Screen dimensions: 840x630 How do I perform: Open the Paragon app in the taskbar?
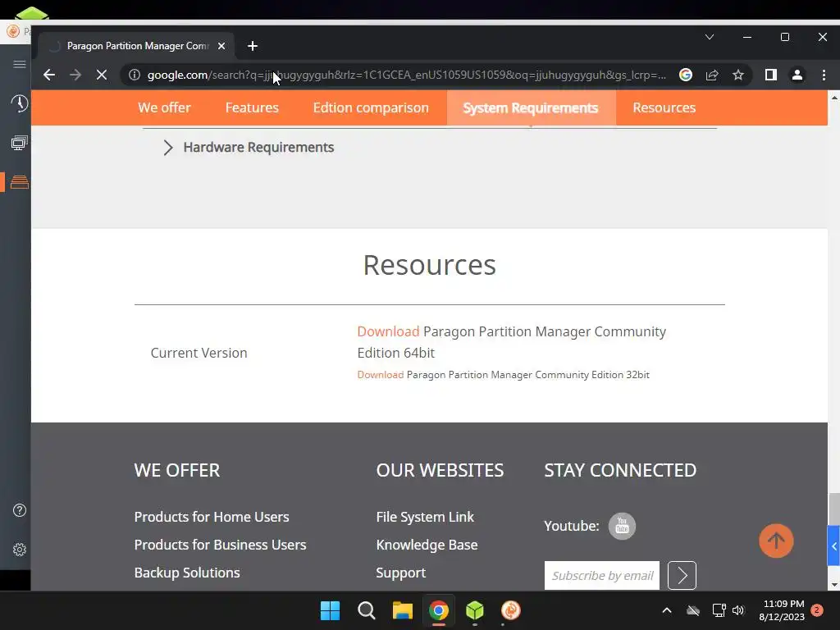tap(511, 610)
